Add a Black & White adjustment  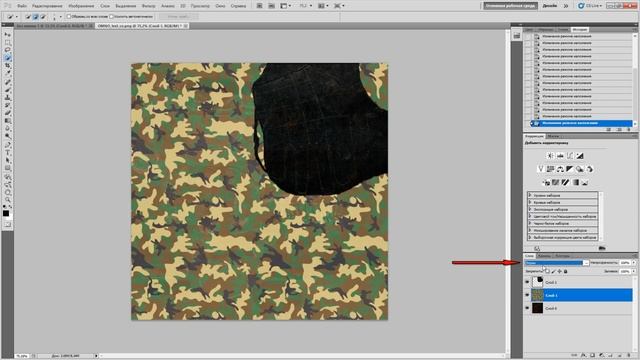(x=570, y=169)
